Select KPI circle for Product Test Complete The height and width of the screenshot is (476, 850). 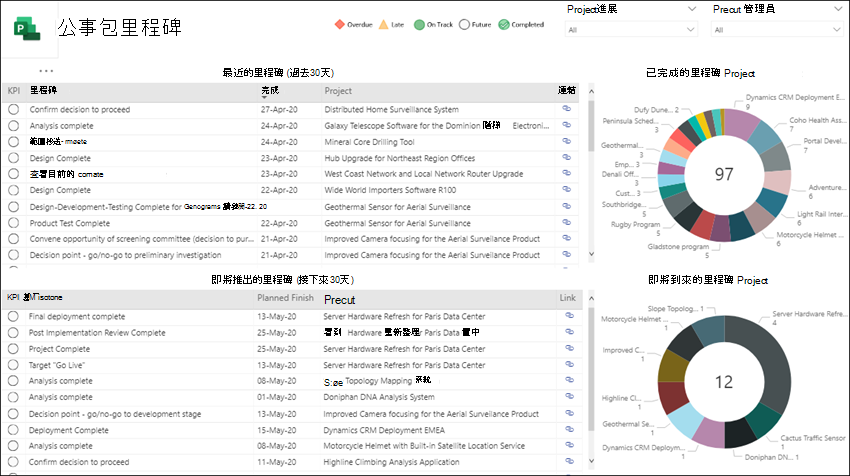(14, 223)
